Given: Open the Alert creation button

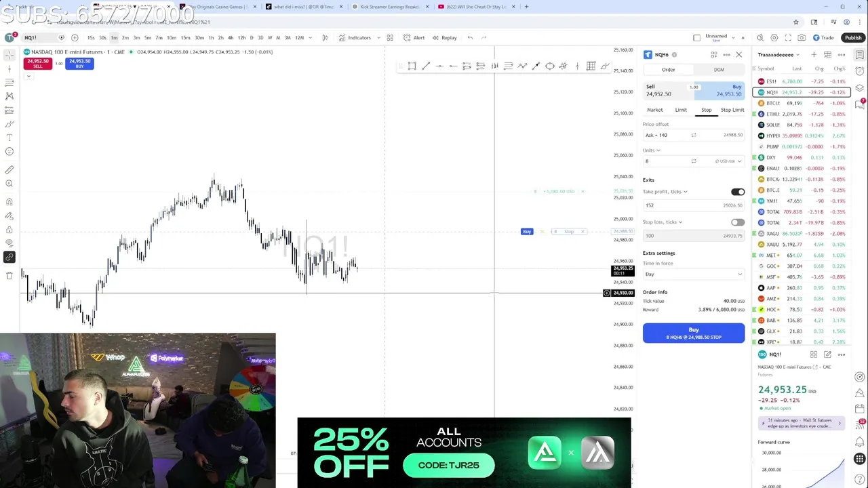Looking at the screenshot, I should click(x=414, y=38).
